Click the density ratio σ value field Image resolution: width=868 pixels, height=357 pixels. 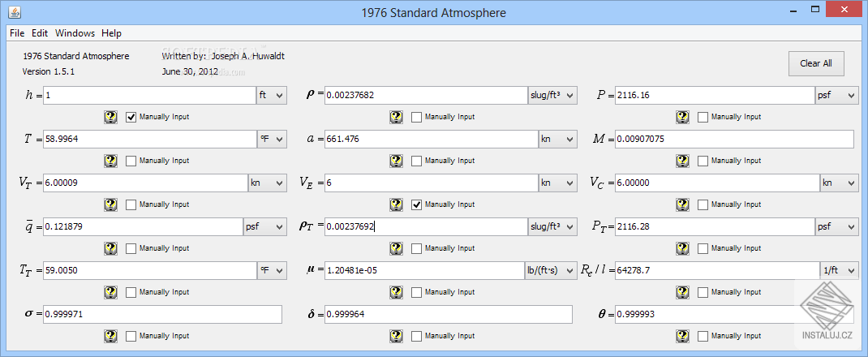tap(162, 314)
